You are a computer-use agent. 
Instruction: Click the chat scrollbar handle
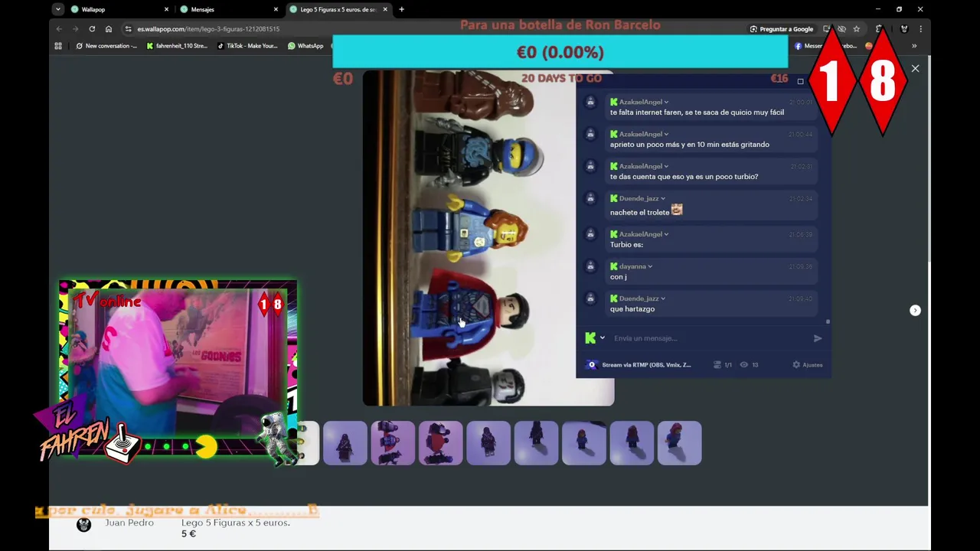click(x=828, y=321)
